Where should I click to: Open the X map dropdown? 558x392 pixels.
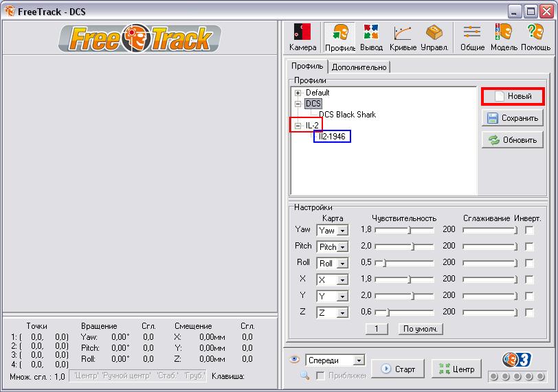(342, 280)
